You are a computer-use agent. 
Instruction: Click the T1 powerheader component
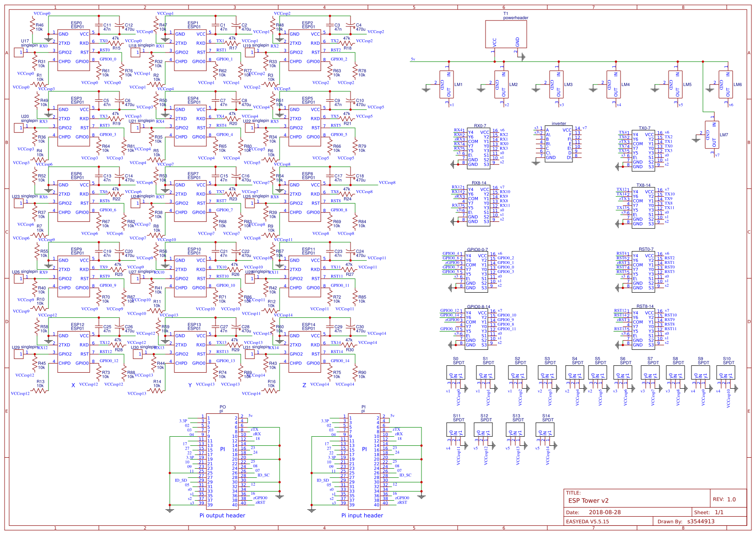506,34
